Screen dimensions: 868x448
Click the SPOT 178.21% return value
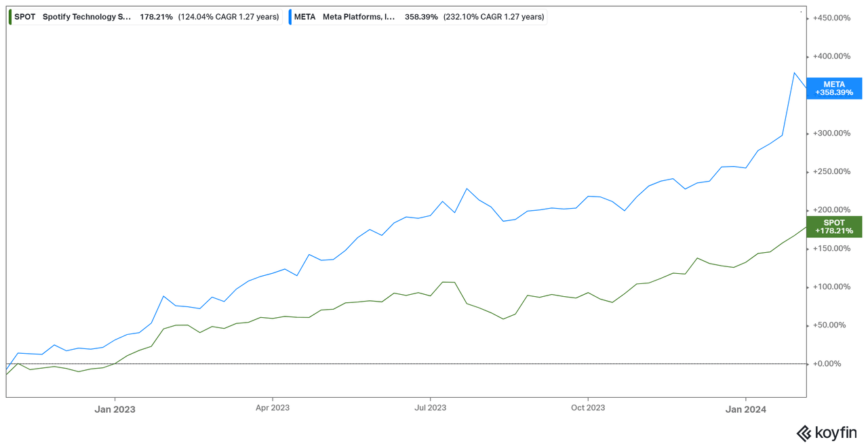pyautogui.click(x=156, y=17)
